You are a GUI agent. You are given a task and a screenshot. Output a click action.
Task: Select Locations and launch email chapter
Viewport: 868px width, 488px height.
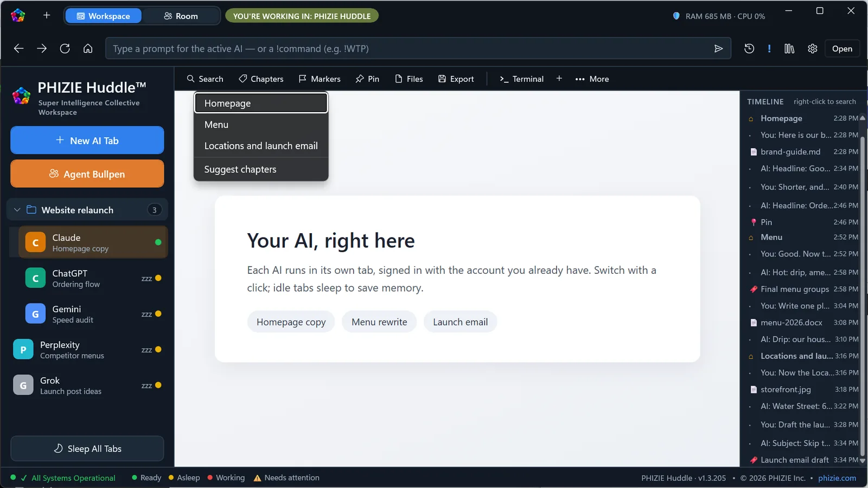(x=261, y=146)
